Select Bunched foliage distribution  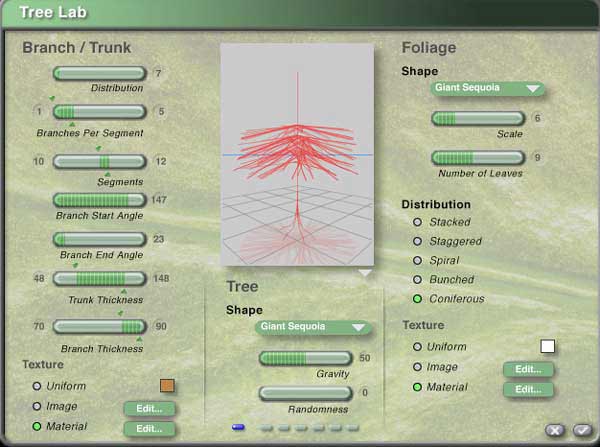pos(417,280)
